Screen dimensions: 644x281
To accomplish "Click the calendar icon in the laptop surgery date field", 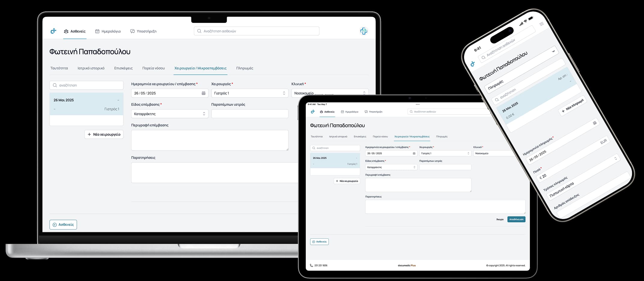I will tap(203, 93).
